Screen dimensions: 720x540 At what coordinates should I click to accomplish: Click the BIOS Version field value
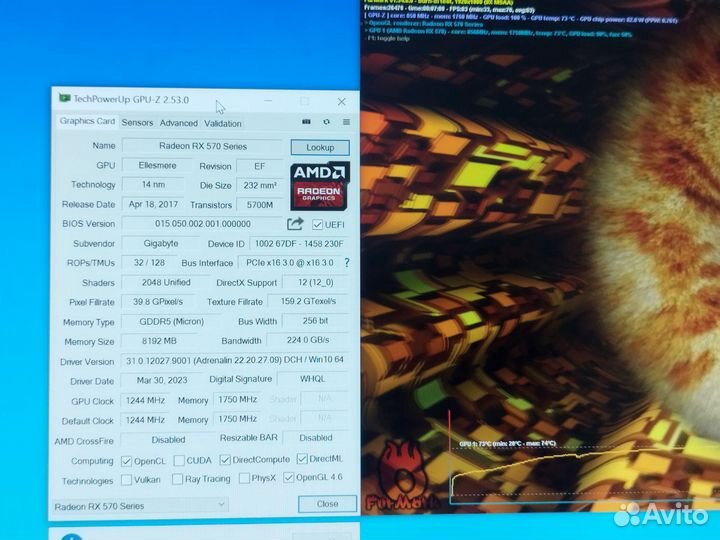[202, 224]
